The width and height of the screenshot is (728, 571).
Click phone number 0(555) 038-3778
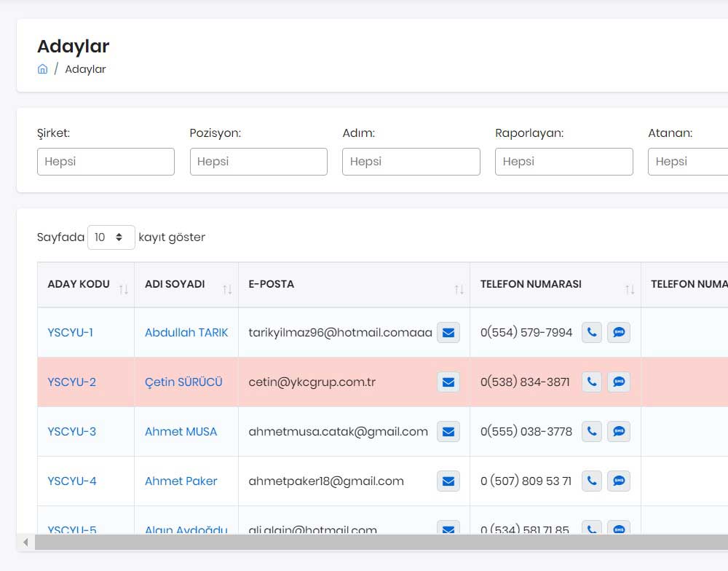coord(526,432)
